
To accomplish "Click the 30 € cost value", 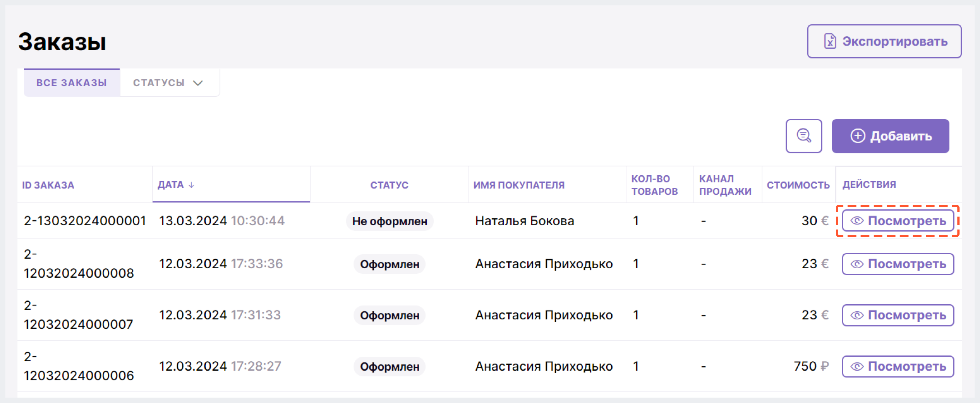I will [815, 221].
